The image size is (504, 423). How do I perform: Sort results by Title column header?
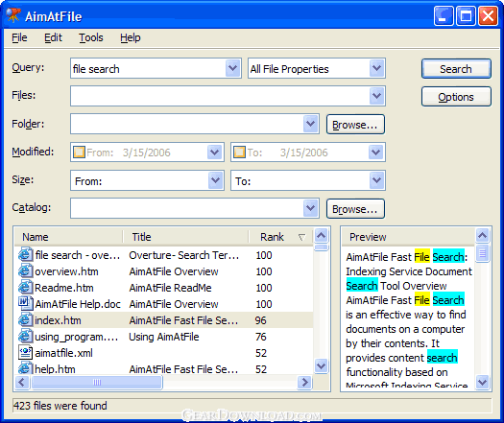(186, 237)
